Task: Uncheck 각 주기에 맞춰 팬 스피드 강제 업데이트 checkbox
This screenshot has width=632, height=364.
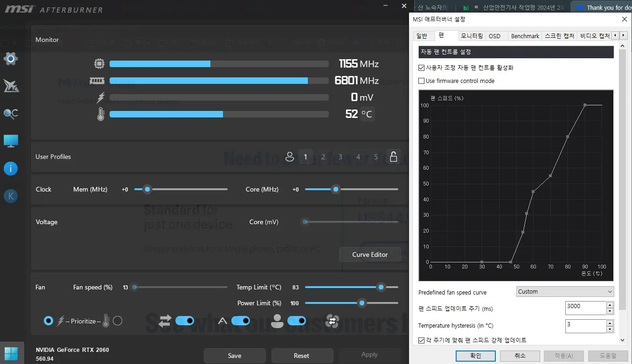Action: point(422,340)
